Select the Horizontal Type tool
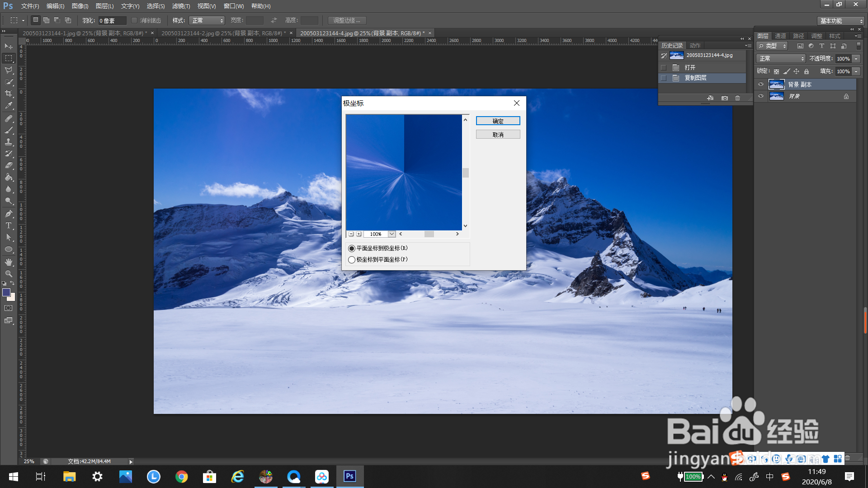Viewport: 868px width, 488px height. 9,225
